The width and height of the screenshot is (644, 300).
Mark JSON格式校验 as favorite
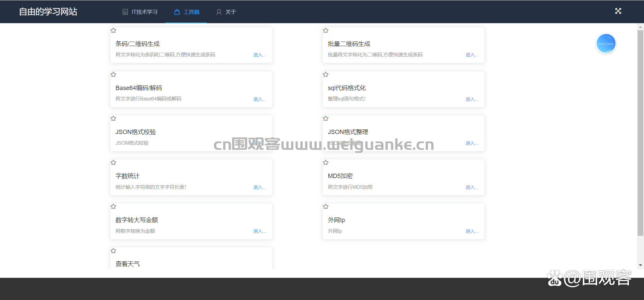(113, 119)
